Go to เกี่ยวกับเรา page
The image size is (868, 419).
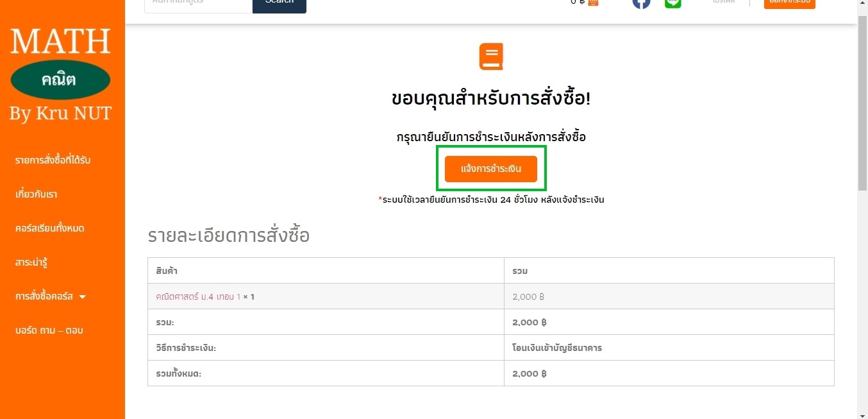36,194
